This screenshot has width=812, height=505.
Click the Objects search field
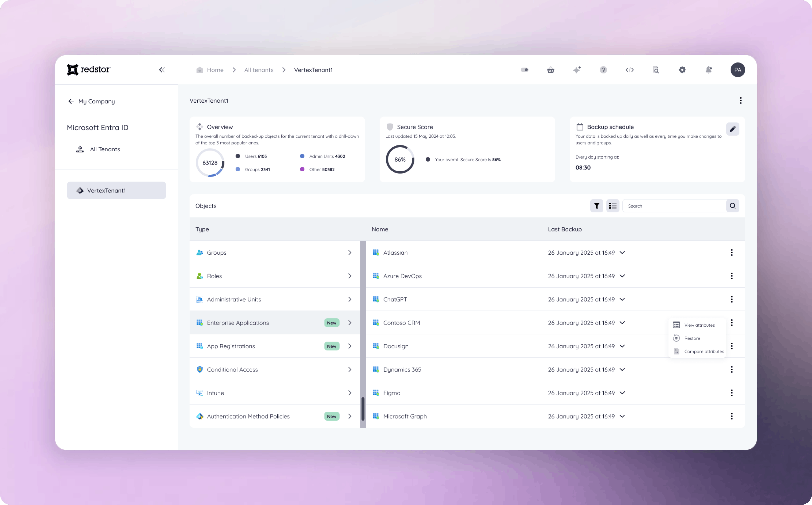tap(674, 206)
